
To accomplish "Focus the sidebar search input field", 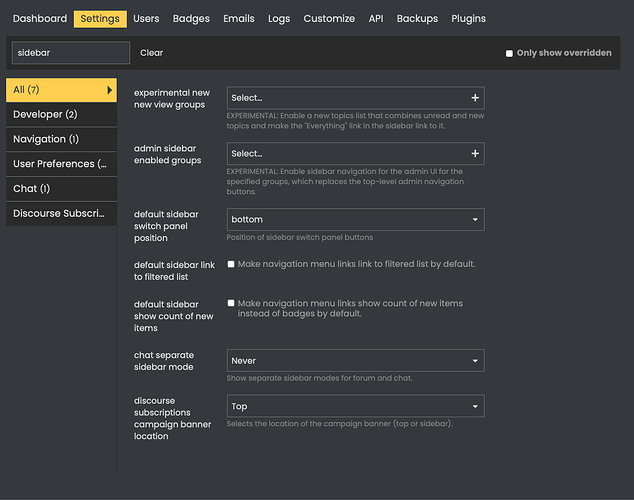I will tap(71, 53).
